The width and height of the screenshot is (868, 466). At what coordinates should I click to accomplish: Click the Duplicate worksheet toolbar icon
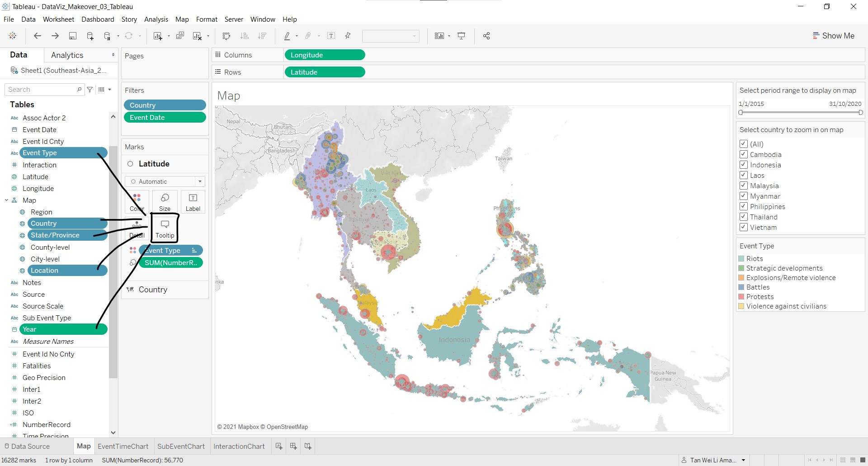point(180,36)
